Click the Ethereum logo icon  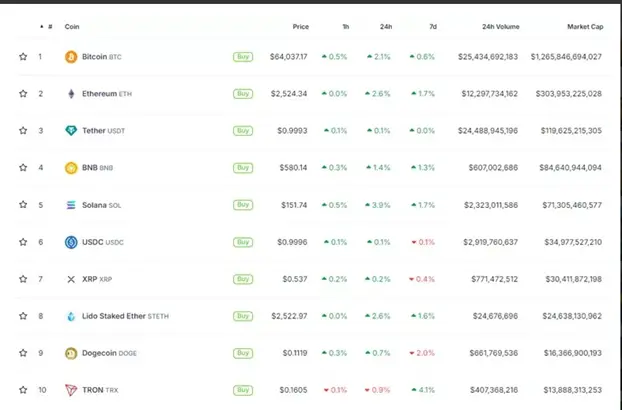(x=71, y=94)
